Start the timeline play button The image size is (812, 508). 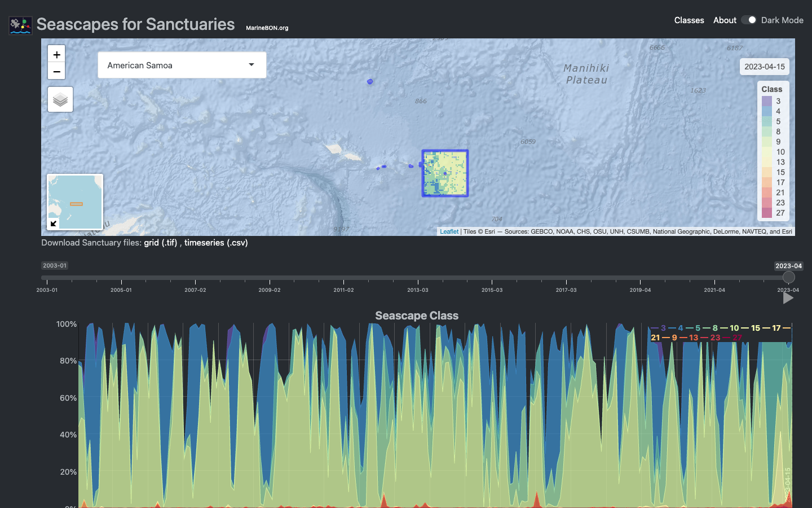coord(788,298)
